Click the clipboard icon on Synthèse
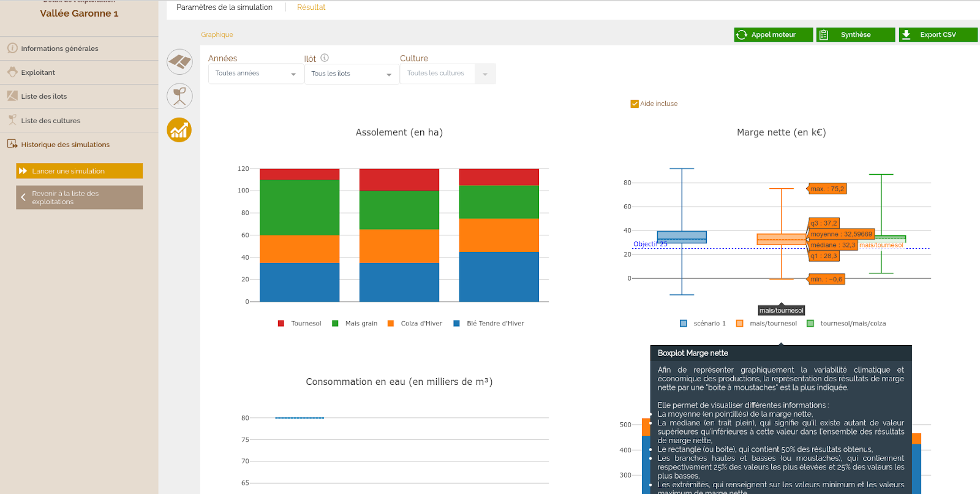Viewport: 980px width, 494px height. click(824, 35)
